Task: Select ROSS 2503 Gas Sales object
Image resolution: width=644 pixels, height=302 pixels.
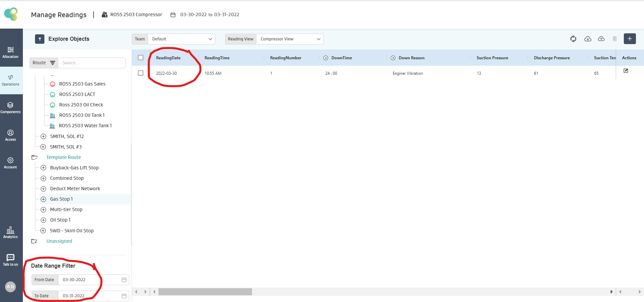Action: click(x=82, y=84)
